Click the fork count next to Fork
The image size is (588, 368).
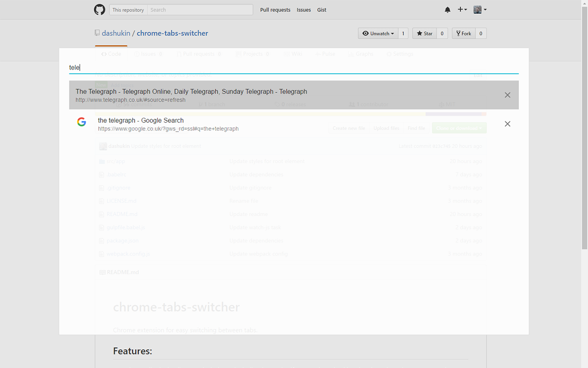click(481, 34)
